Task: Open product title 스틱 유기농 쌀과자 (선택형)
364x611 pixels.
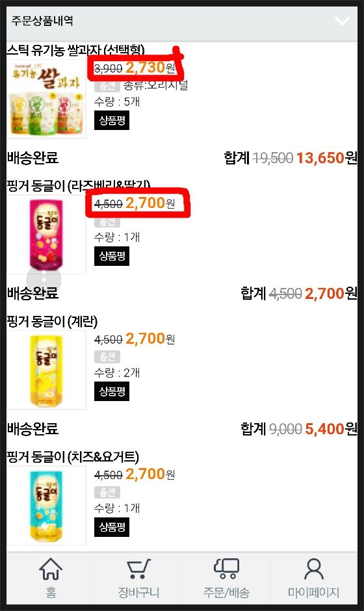Action: 76,50
